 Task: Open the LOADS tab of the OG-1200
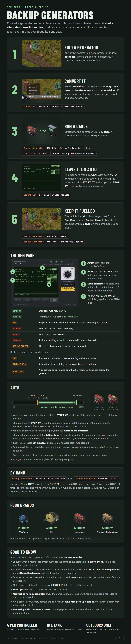(27, 300)
